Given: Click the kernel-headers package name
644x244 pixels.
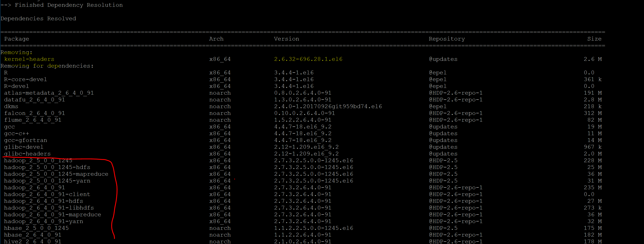Looking at the screenshot, I should tap(29, 59).
